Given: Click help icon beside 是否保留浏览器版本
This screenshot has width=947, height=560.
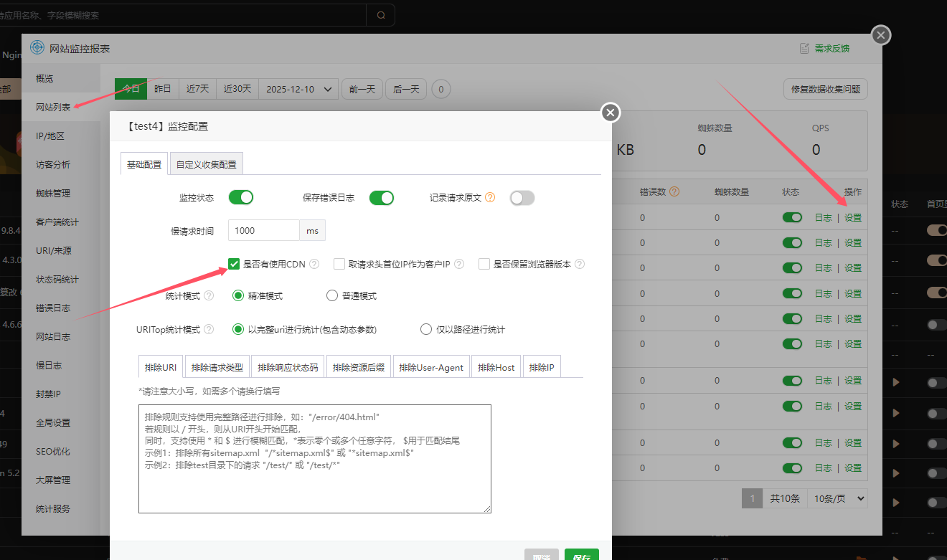Looking at the screenshot, I should [x=580, y=264].
